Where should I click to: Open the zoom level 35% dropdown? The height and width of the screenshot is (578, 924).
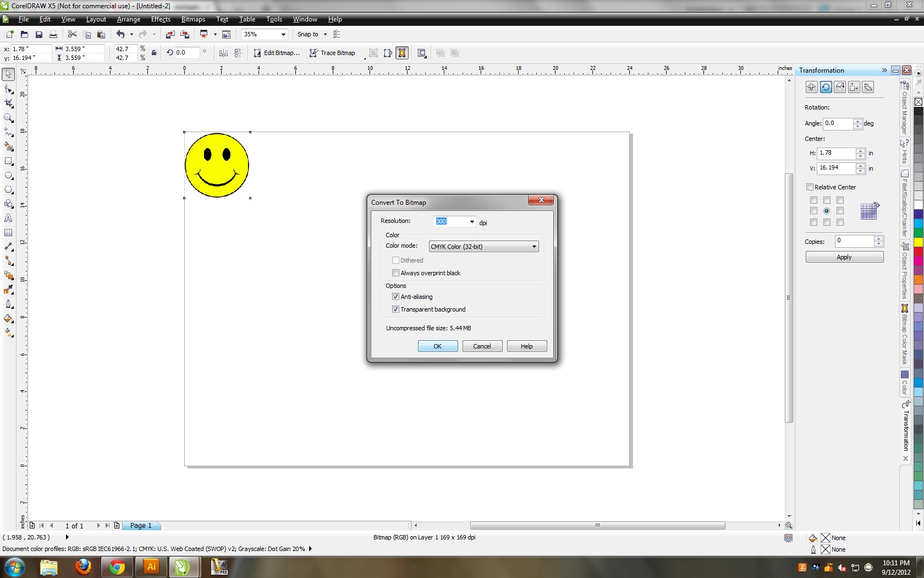click(284, 34)
